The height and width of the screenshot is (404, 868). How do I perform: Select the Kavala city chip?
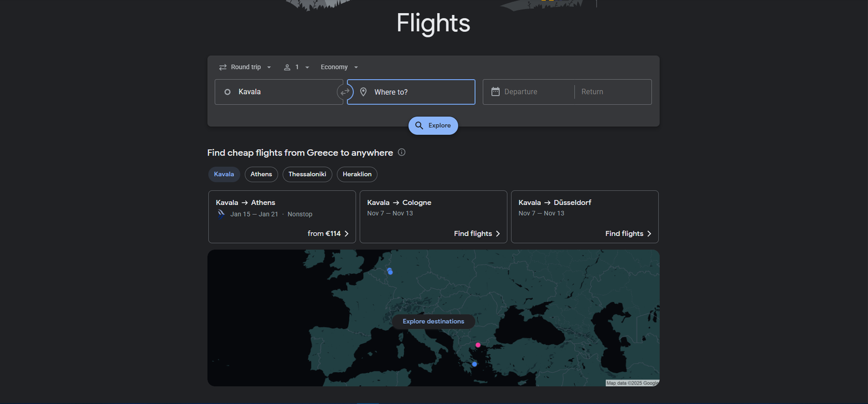[x=224, y=174]
